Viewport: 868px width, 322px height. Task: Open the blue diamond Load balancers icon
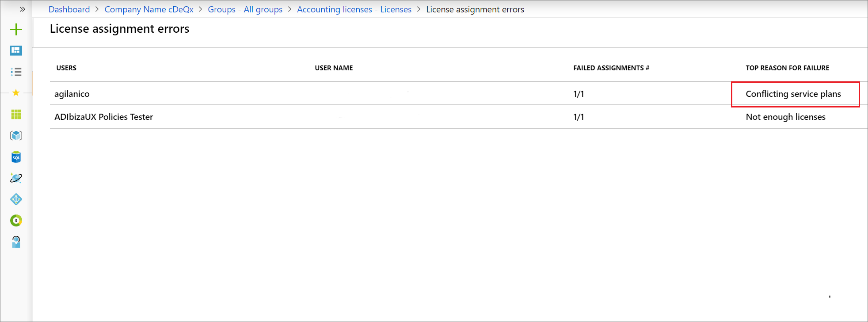[16, 199]
